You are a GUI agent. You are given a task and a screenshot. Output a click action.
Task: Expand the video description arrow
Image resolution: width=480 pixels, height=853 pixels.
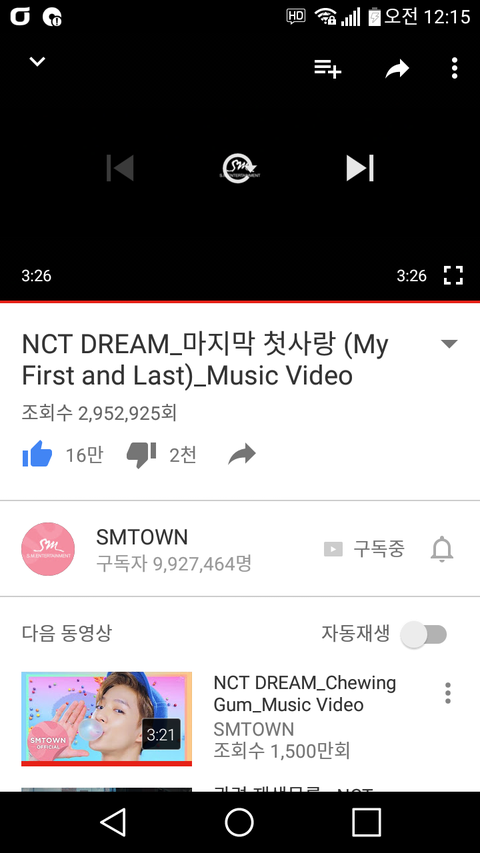[x=449, y=344]
